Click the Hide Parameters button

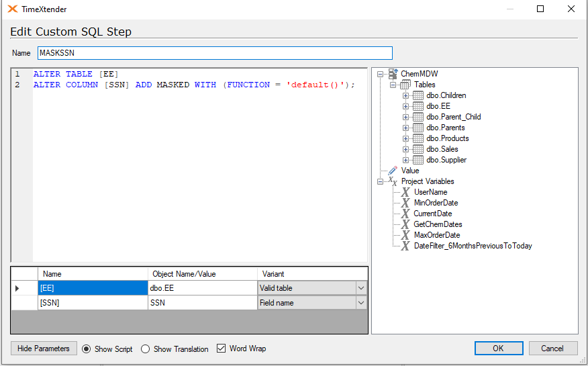(44, 349)
